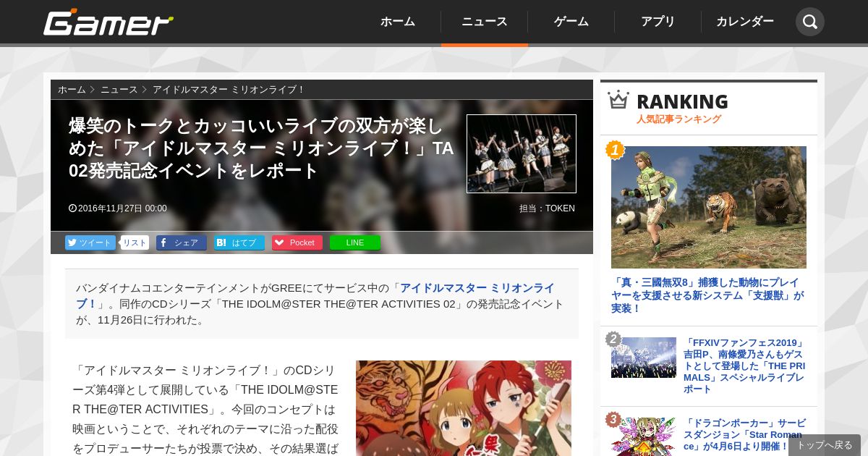
Task: Open the tiger illustration CD jacket image
Action: coord(464,408)
